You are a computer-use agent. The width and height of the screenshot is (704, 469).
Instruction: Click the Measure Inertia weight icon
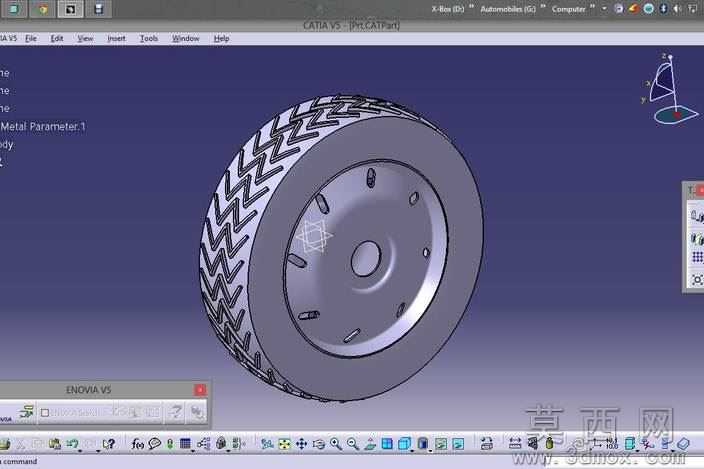tap(550, 443)
